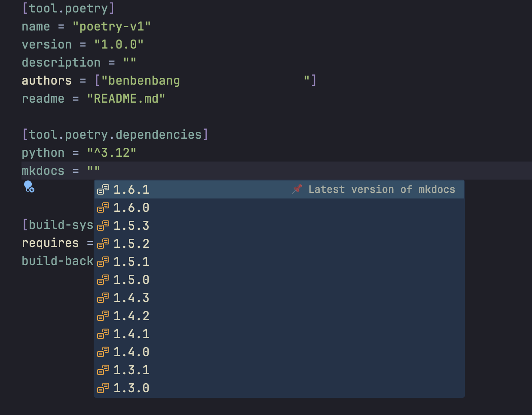Click the [tool.poetry.dependencies] header
Viewport: 532px width, 415px height.
coord(115,134)
